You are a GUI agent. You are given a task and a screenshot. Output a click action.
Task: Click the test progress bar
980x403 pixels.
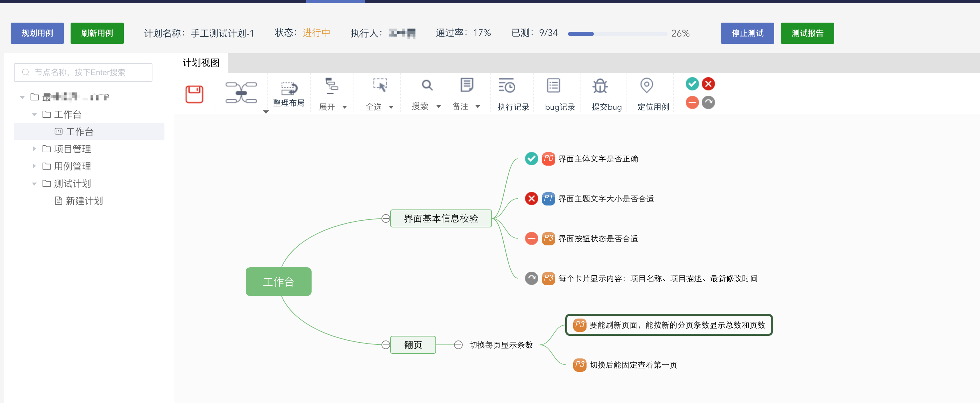click(617, 34)
